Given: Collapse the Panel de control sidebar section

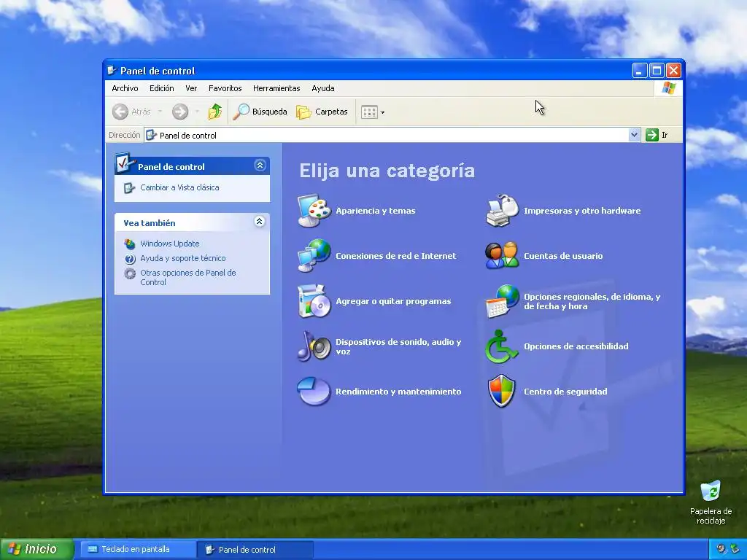Looking at the screenshot, I should 260,166.
